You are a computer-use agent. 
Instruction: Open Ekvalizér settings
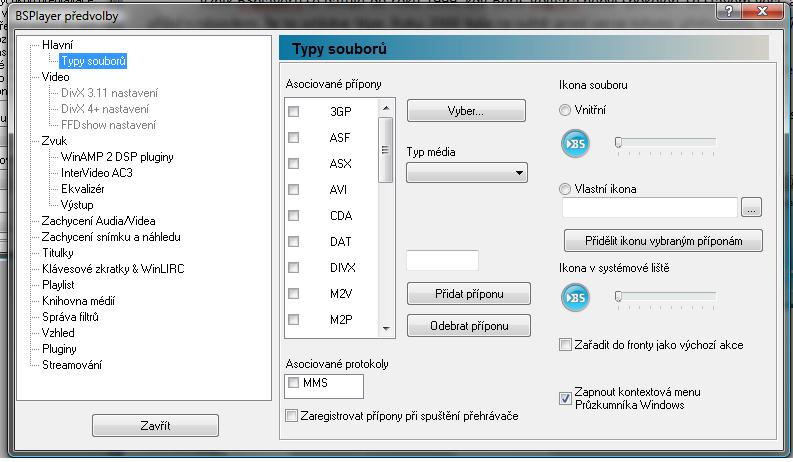click(82, 189)
